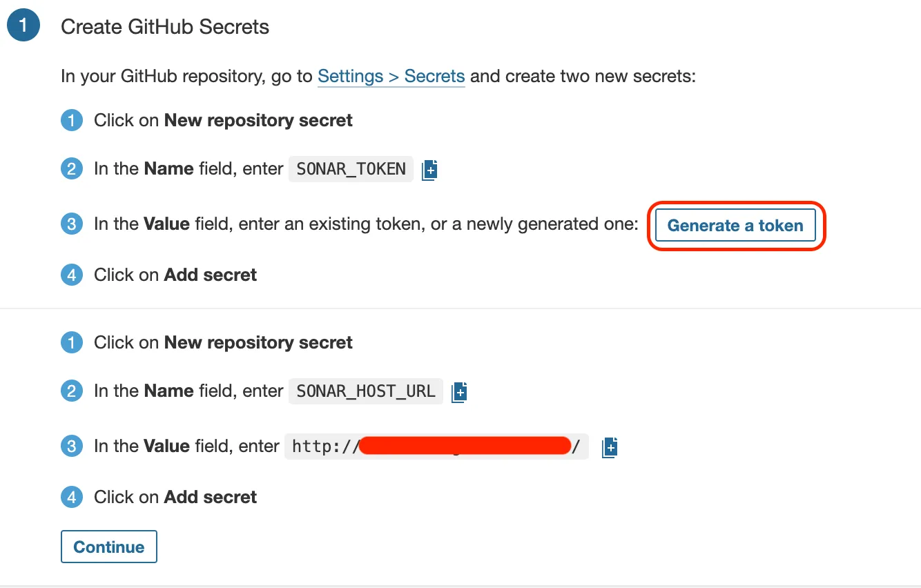Screen dimensions: 921x588
Task: Click the number 3 bullet beside http URL step
Action: pos(72,447)
